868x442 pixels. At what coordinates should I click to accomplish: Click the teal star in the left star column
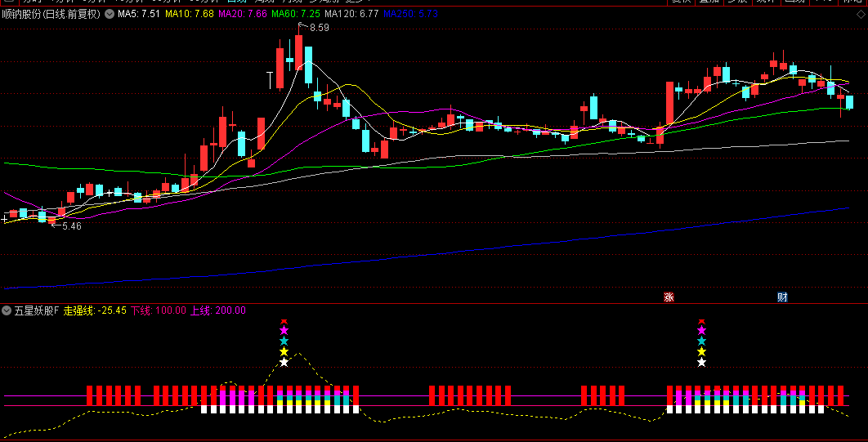[284, 341]
